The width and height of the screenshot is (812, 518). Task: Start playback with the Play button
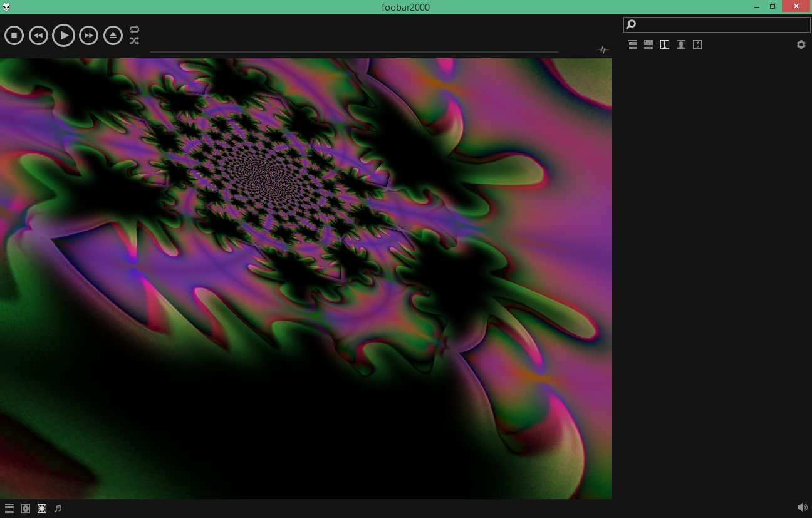[x=63, y=36]
